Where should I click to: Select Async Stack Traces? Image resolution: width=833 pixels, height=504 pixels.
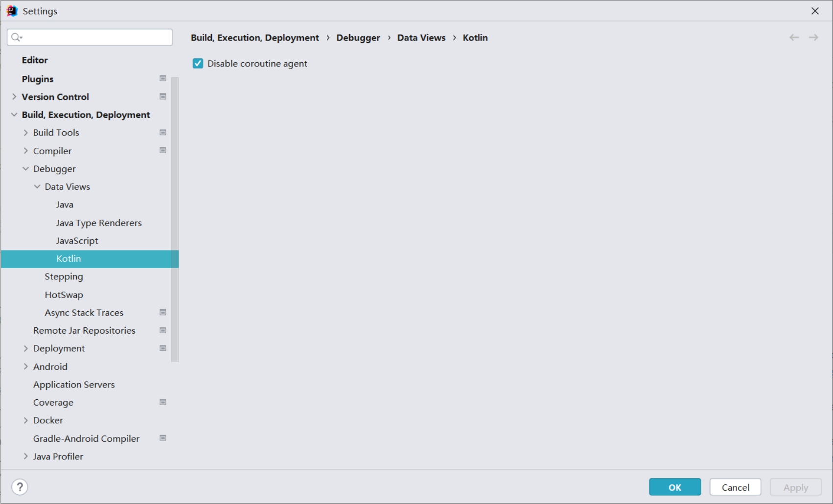pyautogui.click(x=84, y=313)
